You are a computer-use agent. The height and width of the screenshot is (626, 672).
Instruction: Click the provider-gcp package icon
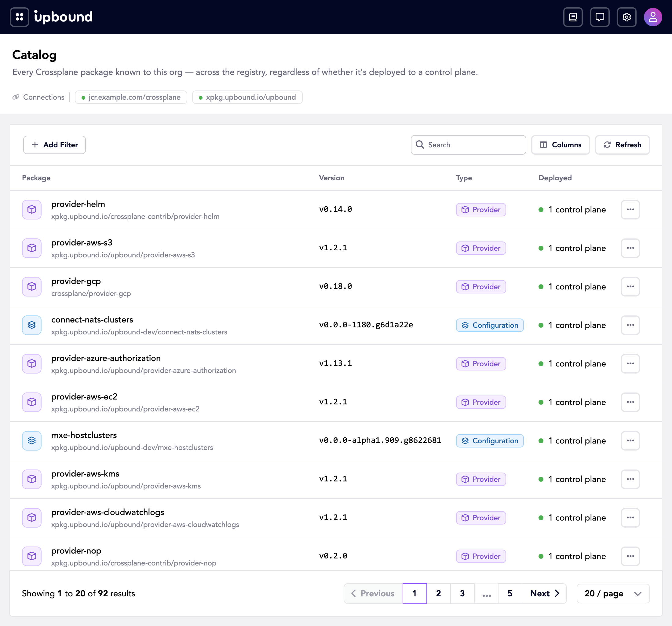(x=32, y=287)
